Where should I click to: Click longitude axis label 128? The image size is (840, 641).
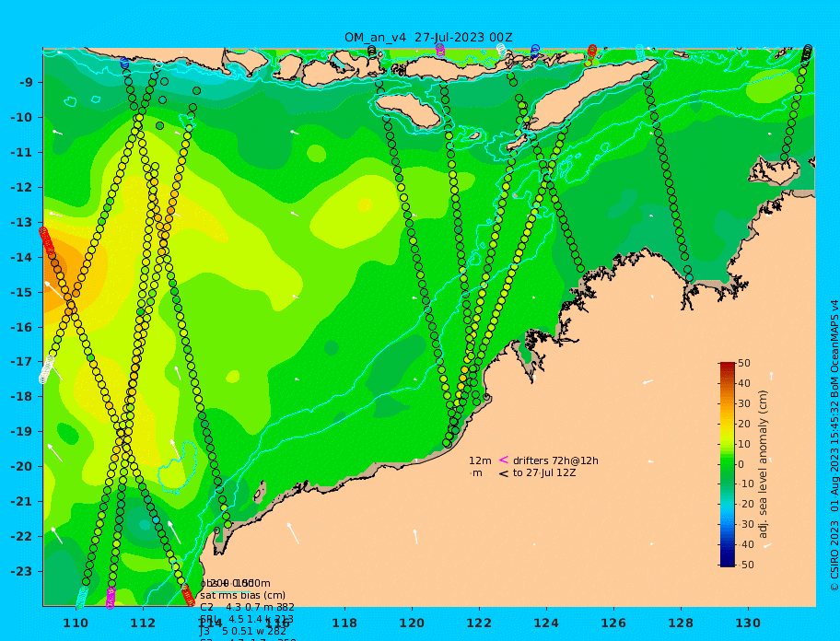click(681, 624)
